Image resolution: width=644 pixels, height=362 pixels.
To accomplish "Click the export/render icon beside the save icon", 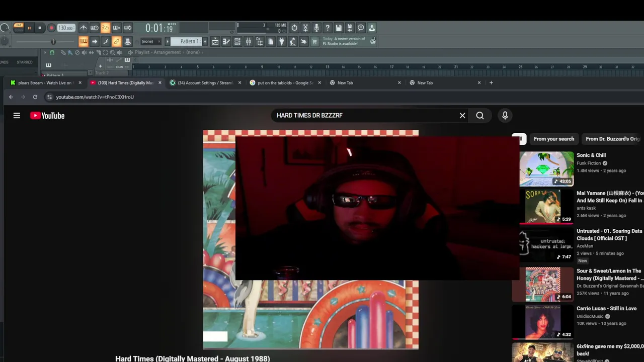I will [x=350, y=28].
